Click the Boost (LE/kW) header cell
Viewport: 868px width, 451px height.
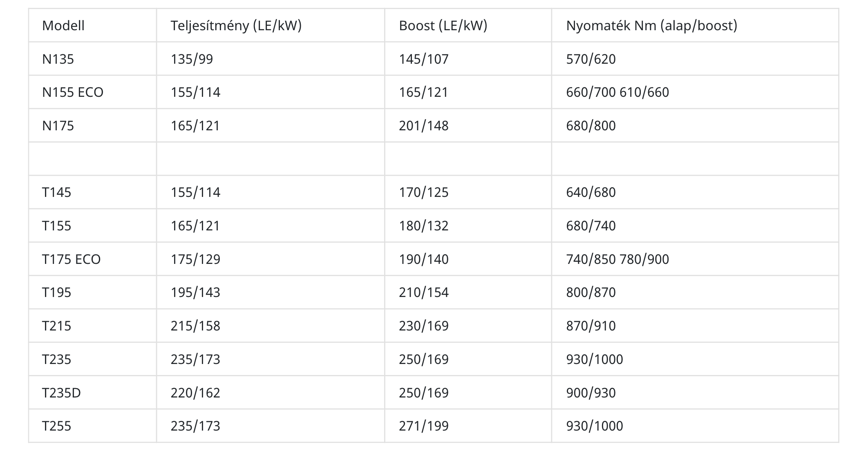[443, 26]
